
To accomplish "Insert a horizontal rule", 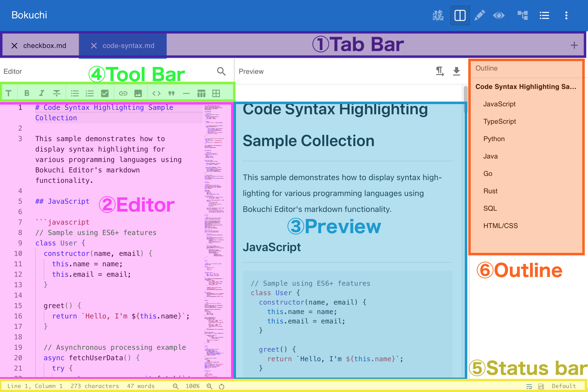I will (186, 93).
